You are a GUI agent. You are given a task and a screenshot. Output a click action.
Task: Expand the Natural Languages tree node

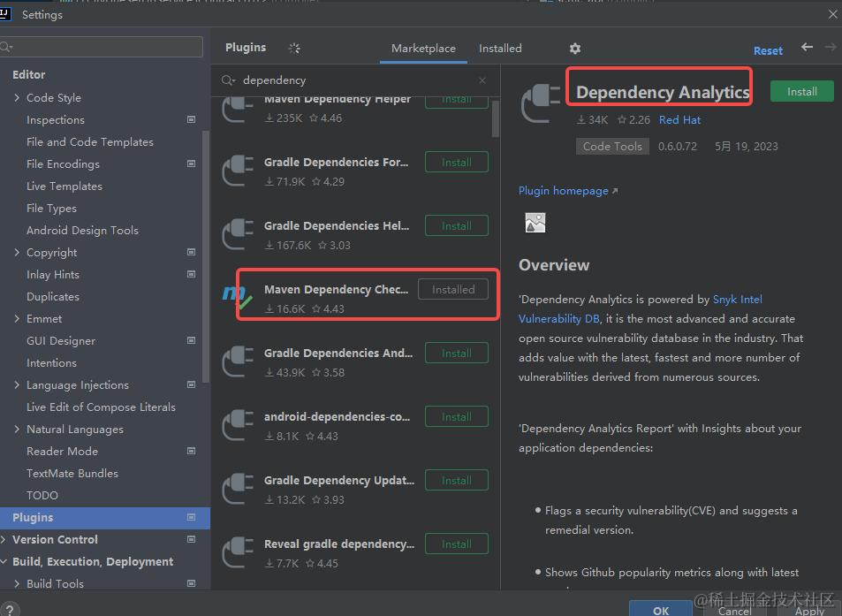(x=17, y=430)
